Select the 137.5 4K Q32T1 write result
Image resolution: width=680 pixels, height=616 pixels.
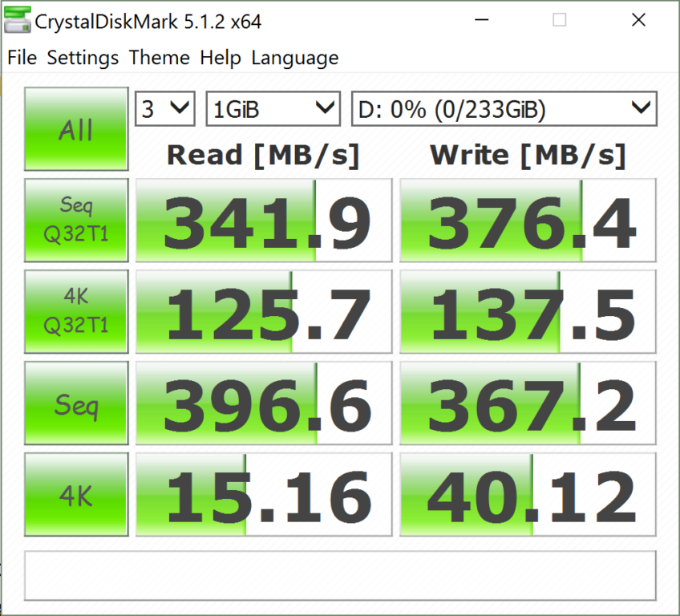(528, 311)
